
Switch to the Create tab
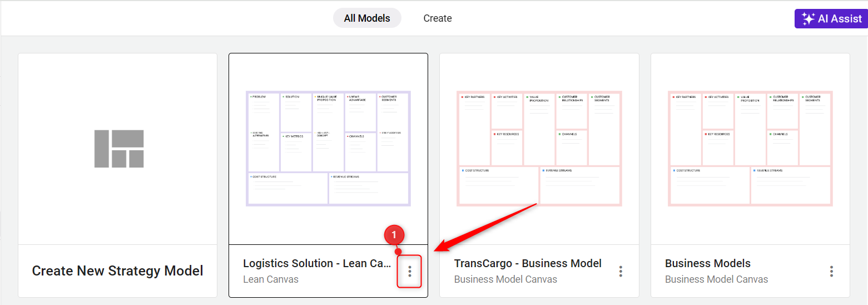438,18
